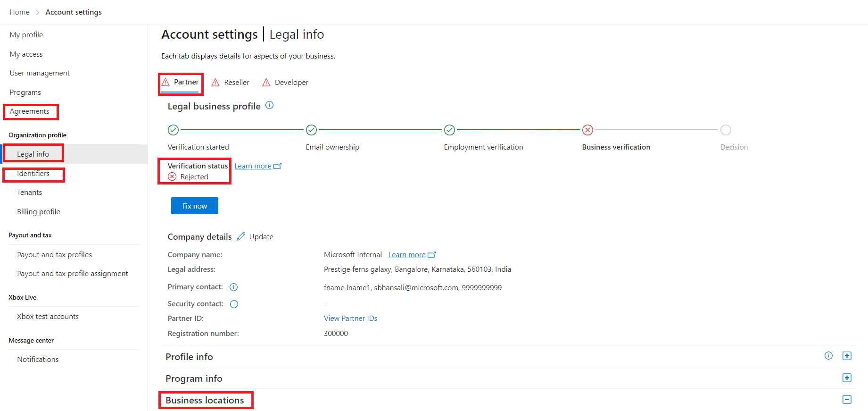Click the pencil Update icon for Company details
This screenshot has height=411, width=868.
[241, 236]
